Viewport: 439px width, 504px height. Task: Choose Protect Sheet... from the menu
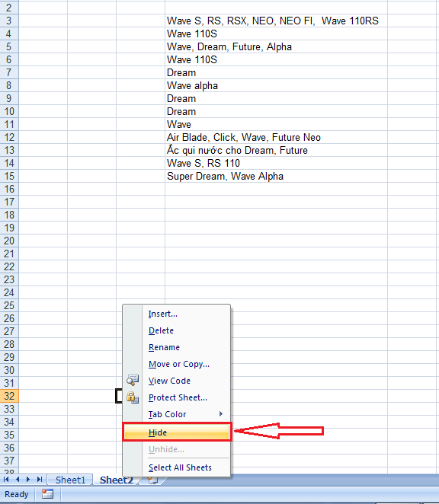pos(176,397)
